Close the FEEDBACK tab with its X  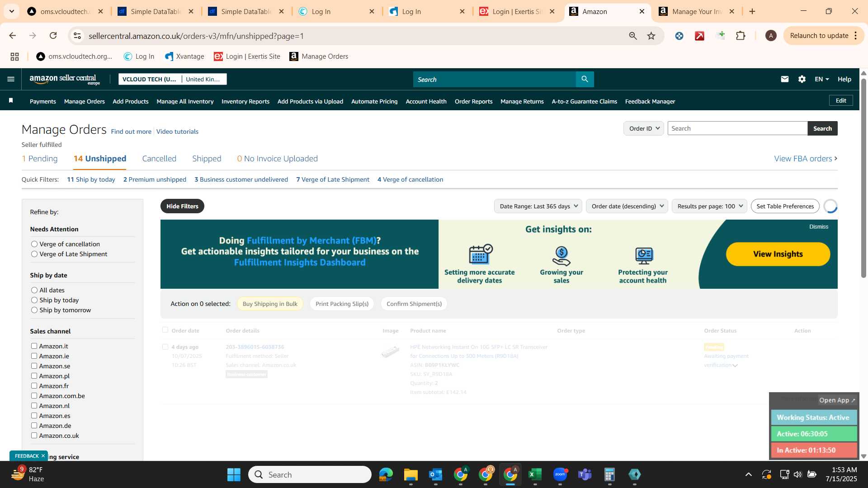click(x=43, y=455)
